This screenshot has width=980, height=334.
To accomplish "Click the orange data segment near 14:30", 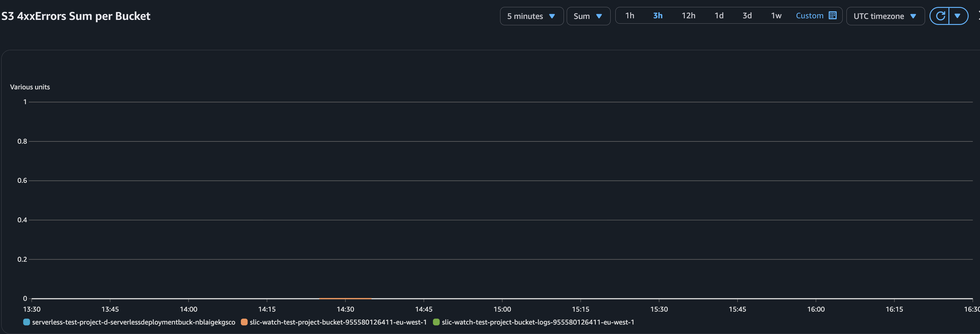I will tap(345, 299).
